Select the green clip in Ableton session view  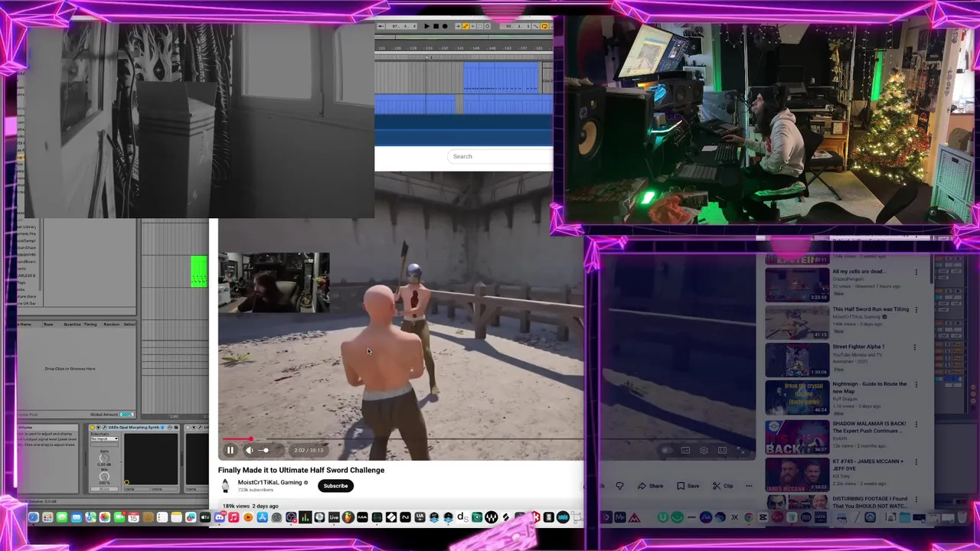pos(199,272)
